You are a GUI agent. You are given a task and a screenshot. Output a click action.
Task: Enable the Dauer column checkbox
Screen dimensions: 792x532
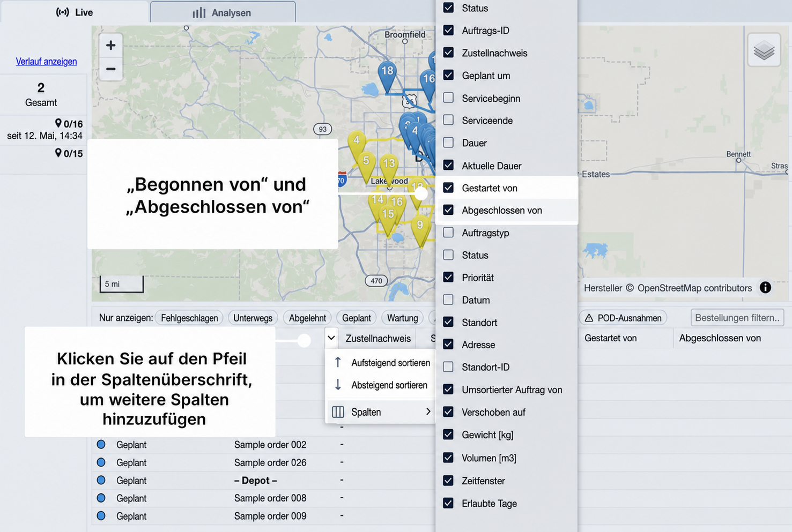(x=449, y=143)
